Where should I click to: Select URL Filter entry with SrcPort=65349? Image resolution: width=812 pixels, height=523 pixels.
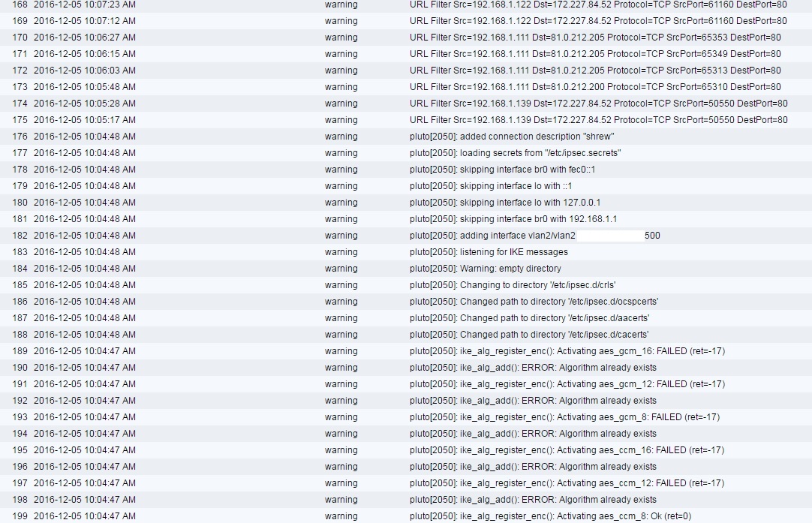click(x=595, y=54)
